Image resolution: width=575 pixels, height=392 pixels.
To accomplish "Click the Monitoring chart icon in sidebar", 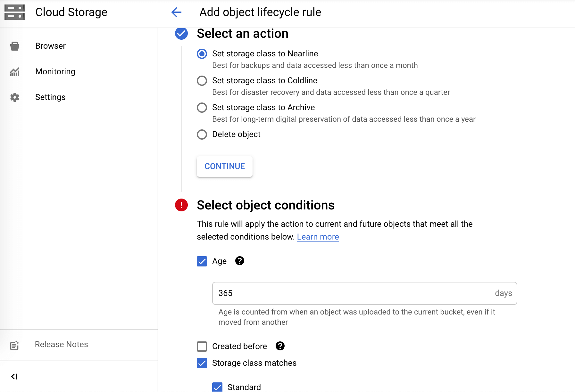I will point(14,72).
